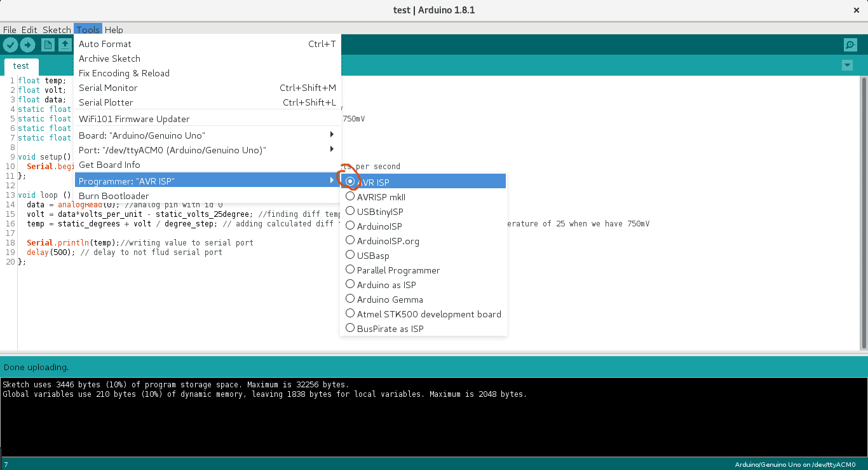
Task: Open the Sketch menu
Action: 57,29
